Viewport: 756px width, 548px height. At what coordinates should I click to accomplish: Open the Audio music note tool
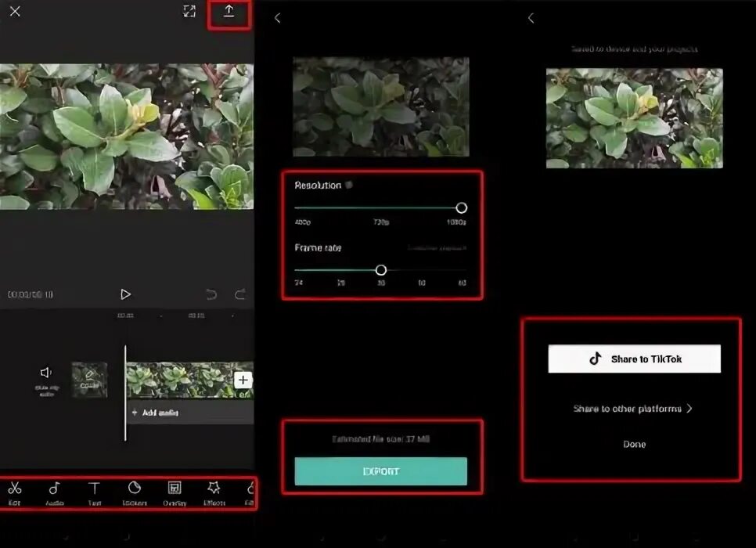coord(55,493)
